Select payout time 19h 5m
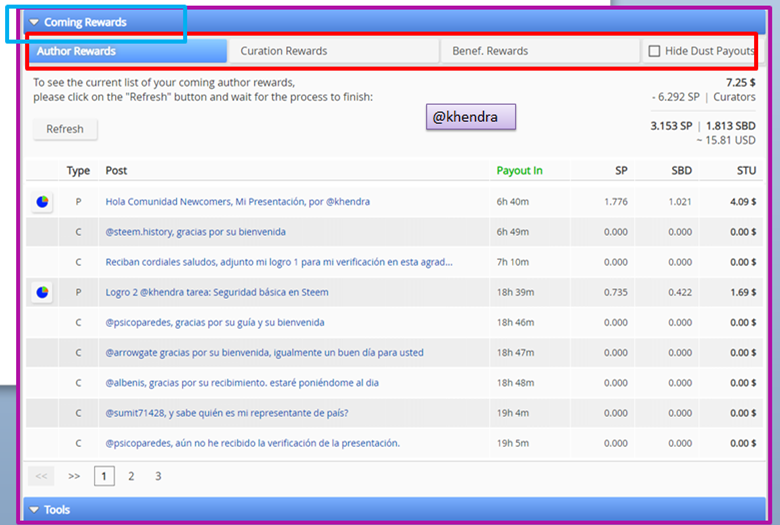This screenshot has height=525, width=780. (x=512, y=443)
